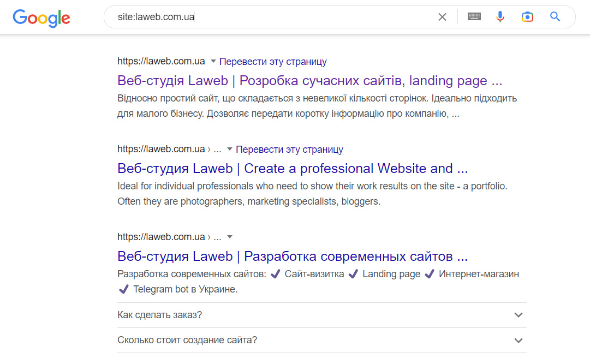Open dropdown arrow beside third result URL

click(x=230, y=237)
